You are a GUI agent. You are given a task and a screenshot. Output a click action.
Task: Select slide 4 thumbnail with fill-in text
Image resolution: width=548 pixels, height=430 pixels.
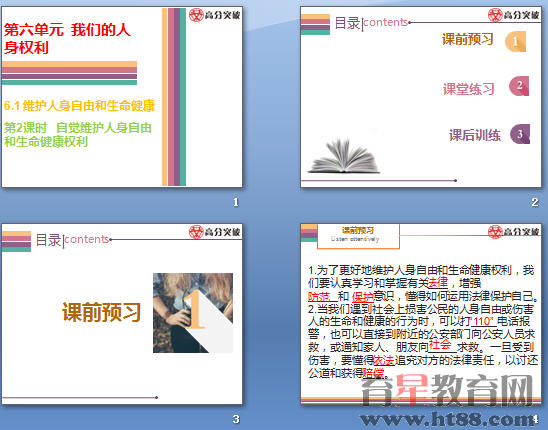coord(421,314)
